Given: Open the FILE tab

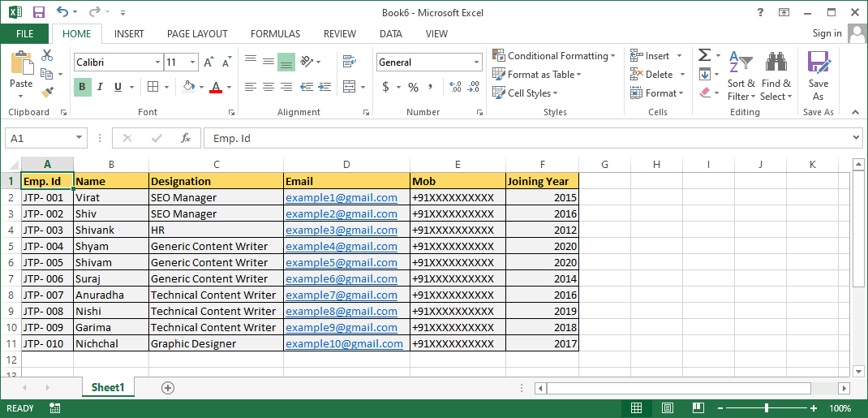Looking at the screenshot, I should 25,34.
